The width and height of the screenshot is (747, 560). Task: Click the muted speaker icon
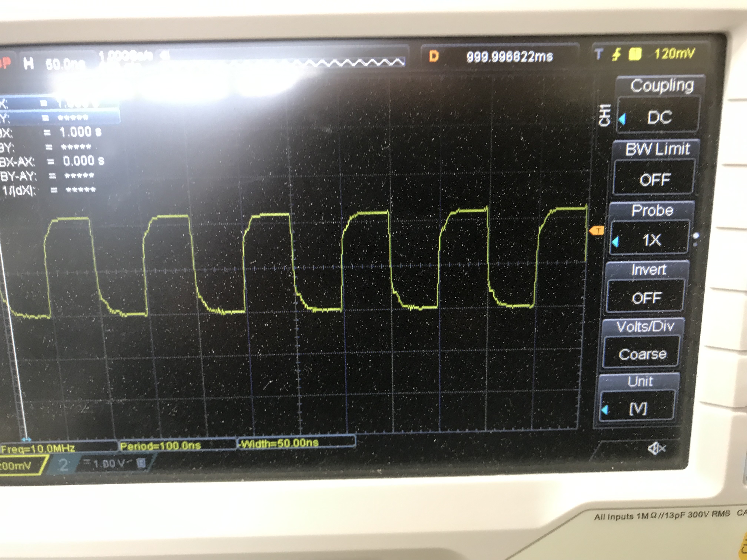click(x=656, y=448)
